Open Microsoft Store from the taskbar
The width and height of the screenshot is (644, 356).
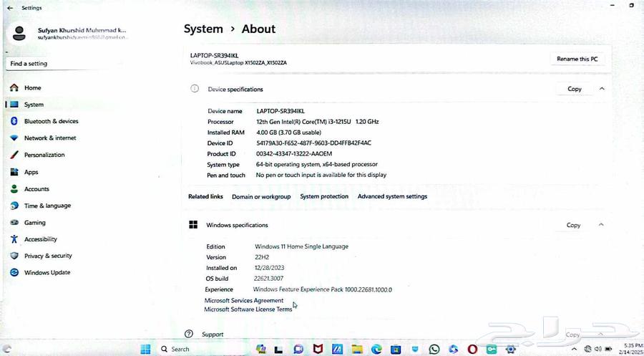tap(396, 349)
